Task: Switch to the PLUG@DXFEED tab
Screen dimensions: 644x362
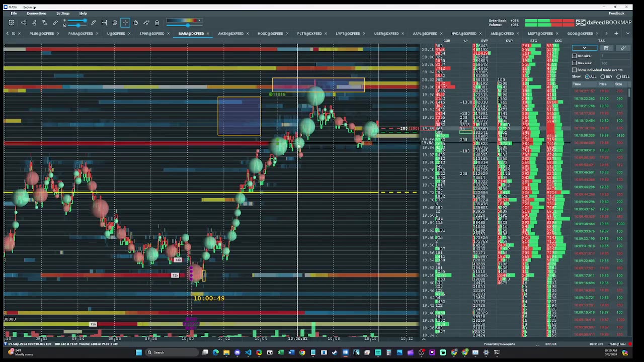Action: coord(42,34)
